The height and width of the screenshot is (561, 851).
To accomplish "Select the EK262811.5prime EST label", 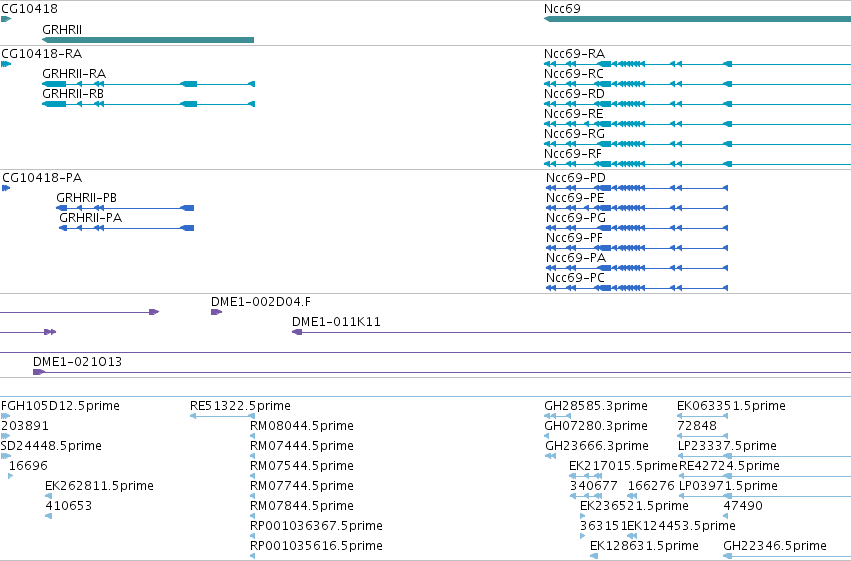I will click(x=99, y=487).
